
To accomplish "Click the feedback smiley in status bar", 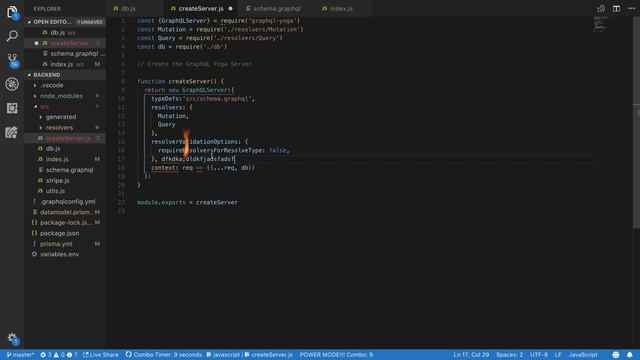I will coord(616,355).
